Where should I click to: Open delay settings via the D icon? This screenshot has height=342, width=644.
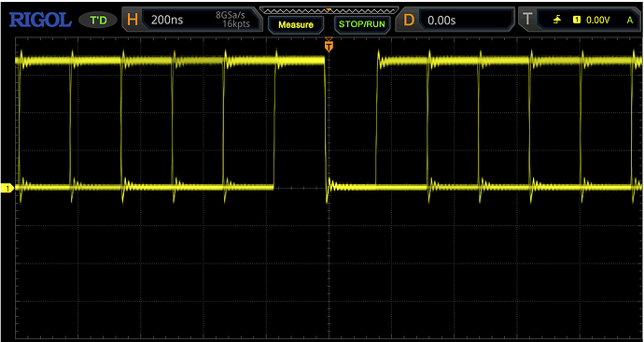tap(409, 20)
